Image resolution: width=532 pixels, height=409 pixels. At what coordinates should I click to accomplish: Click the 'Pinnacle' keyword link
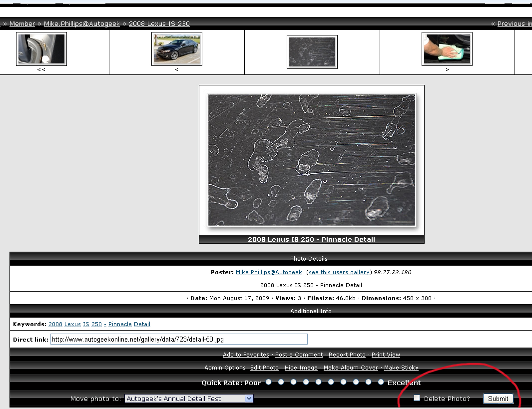120,324
